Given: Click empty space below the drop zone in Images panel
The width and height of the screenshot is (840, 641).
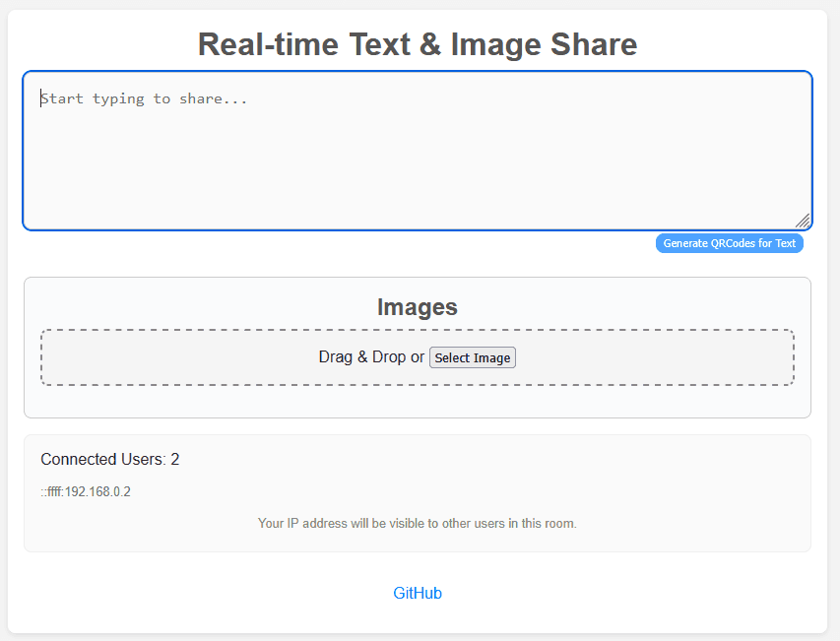Looking at the screenshot, I should [418, 401].
